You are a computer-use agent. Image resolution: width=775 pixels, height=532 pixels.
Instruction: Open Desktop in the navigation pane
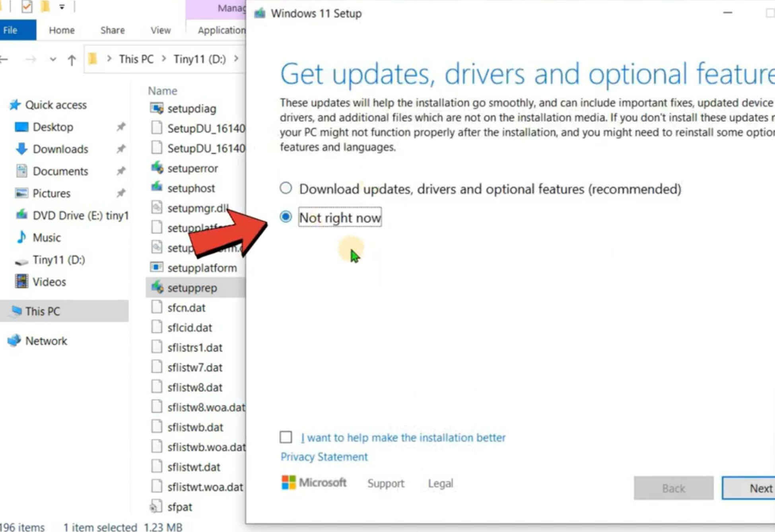pos(53,127)
